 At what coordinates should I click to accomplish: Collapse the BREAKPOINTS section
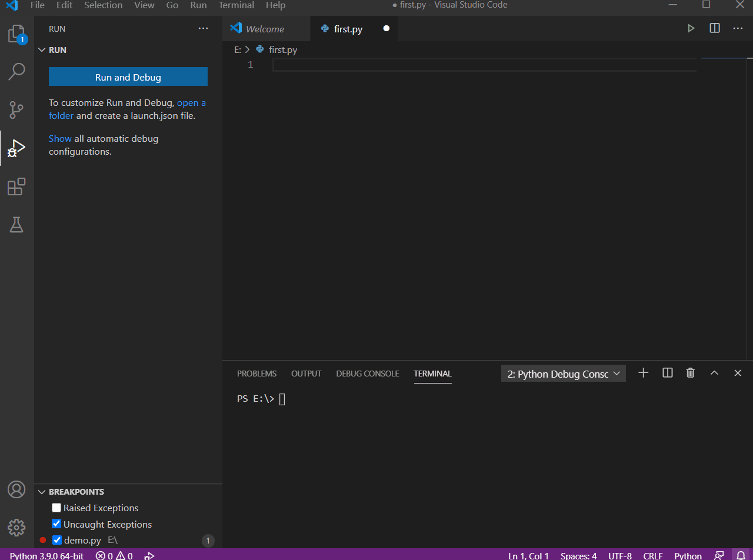(42, 492)
